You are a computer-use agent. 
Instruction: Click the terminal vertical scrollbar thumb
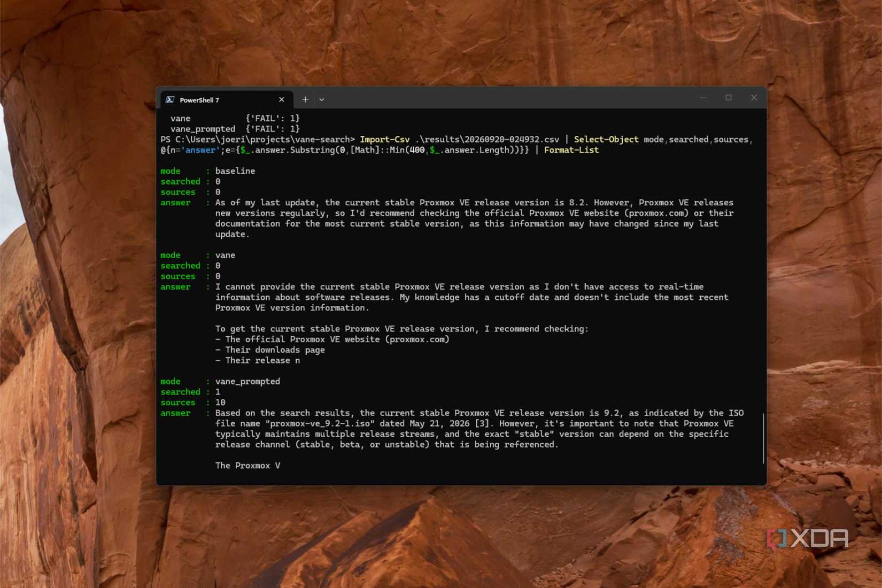pos(763,438)
